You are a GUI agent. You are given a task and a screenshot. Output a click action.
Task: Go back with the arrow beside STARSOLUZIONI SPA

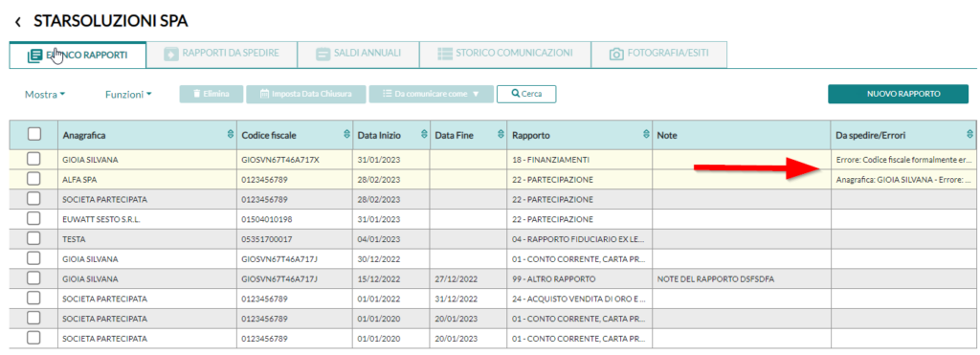[18, 23]
